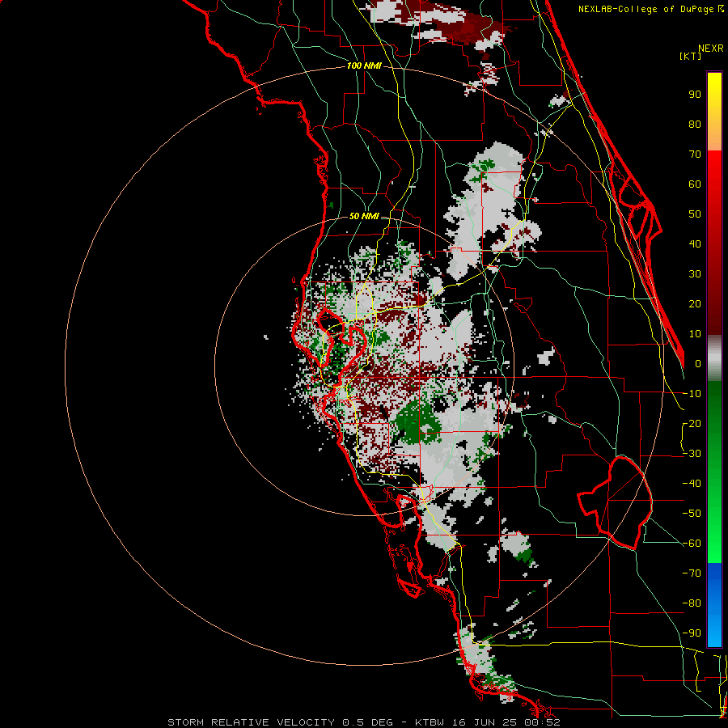Pick the bright red color bar segment

(714, 167)
